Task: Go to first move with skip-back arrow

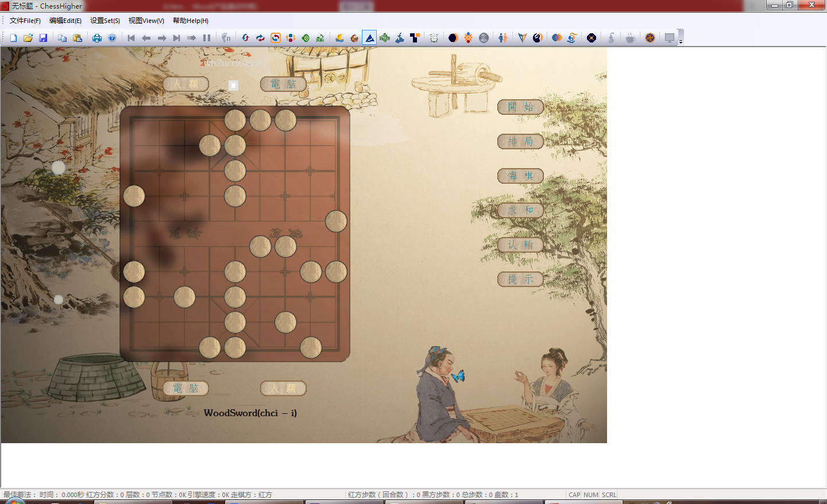Action: (x=131, y=38)
